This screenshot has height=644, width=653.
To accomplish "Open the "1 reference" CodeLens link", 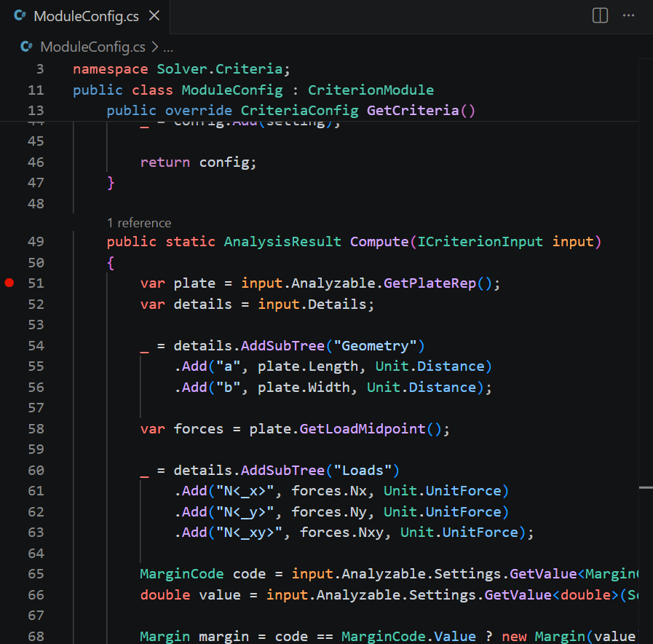I will point(139,223).
